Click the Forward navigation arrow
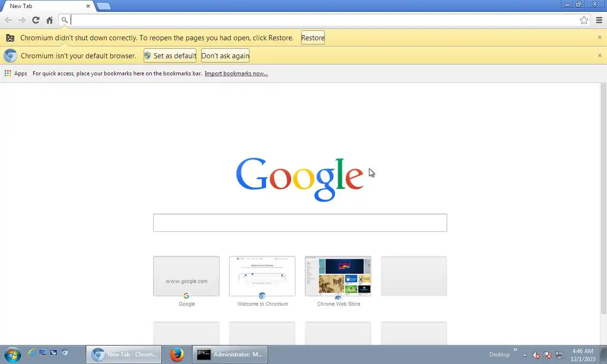Screen dimensions: 607x364 coord(22,20)
